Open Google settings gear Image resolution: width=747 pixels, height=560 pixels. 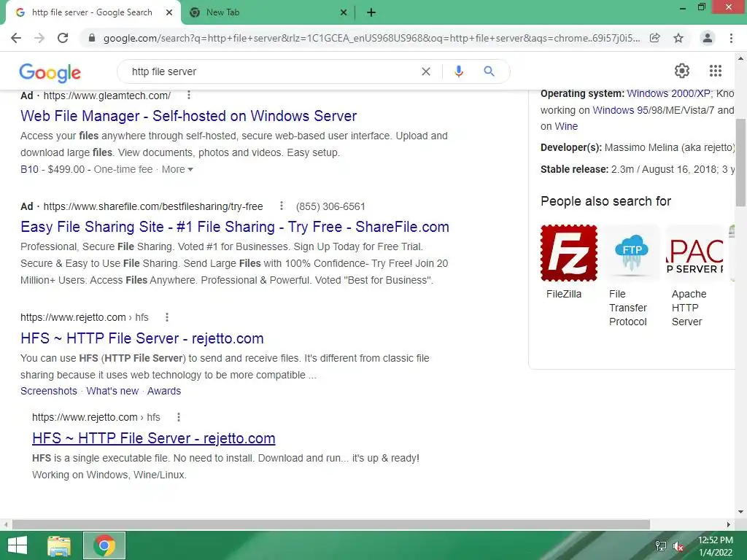click(682, 71)
